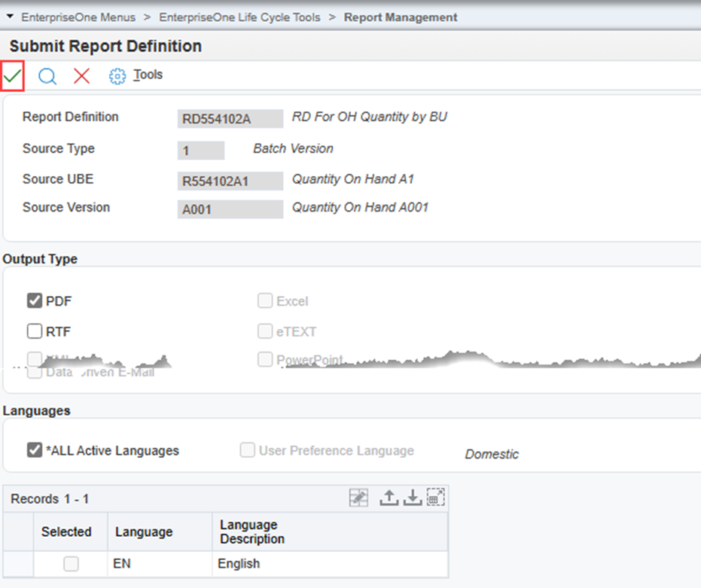Click the Language Description column header
The width and height of the screenshot is (701, 588).
coord(330,532)
